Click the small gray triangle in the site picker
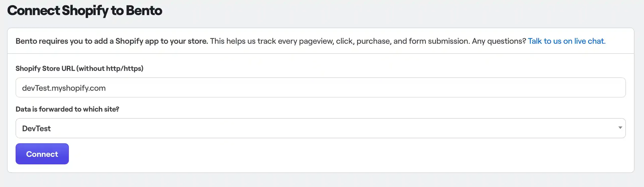The height and width of the screenshot is (187, 644). [620, 128]
